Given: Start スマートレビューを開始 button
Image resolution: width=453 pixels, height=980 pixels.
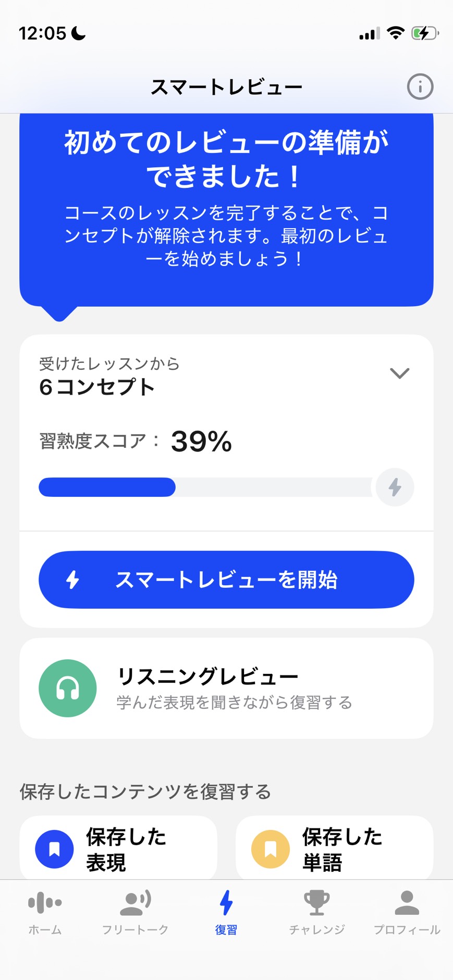Looking at the screenshot, I should pos(226,580).
